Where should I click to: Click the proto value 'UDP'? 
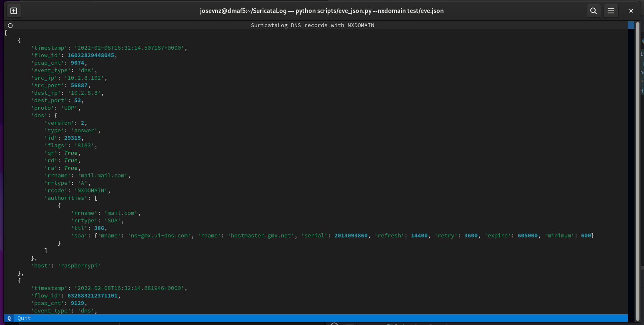70,108
